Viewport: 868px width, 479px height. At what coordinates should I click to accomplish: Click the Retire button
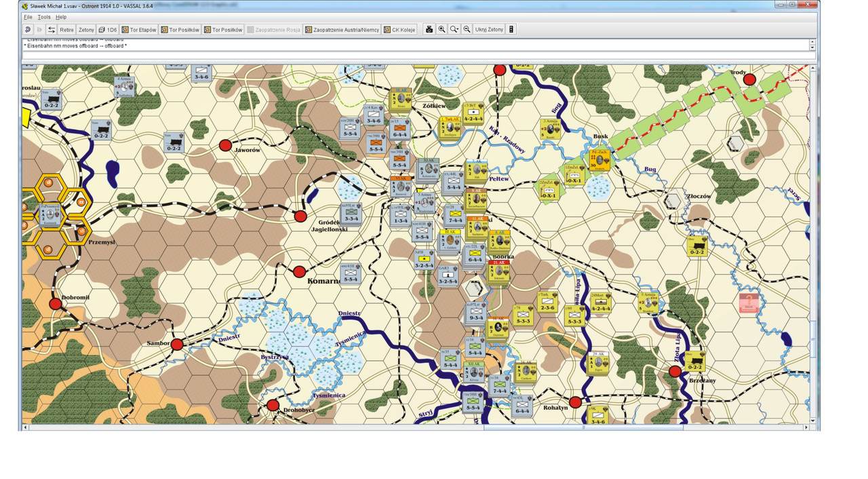(66, 30)
